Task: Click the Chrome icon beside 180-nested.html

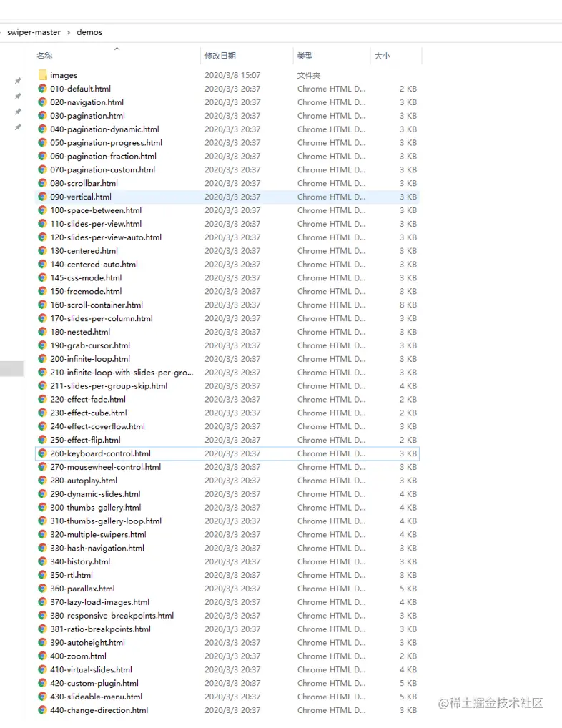Action: coord(42,332)
